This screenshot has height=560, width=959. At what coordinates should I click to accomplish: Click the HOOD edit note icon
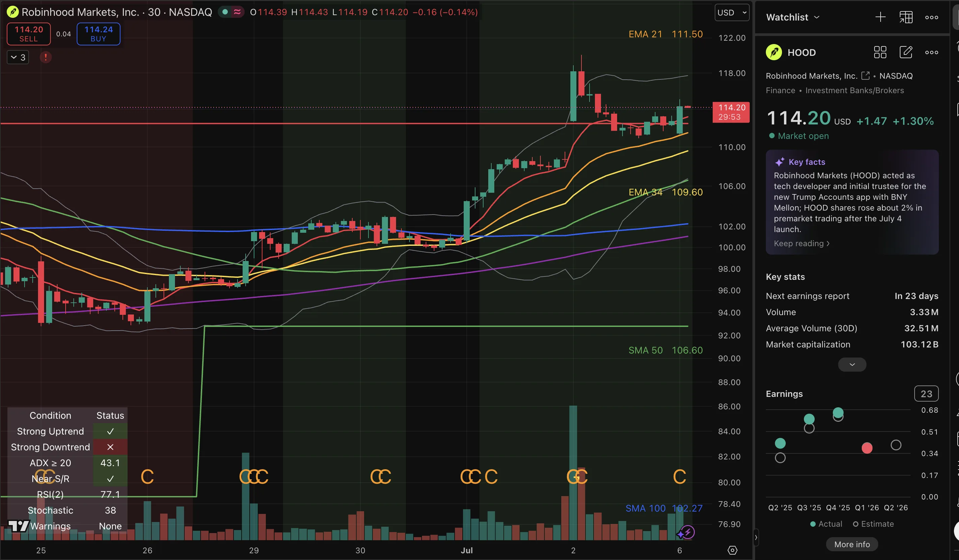click(x=906, y=52)
